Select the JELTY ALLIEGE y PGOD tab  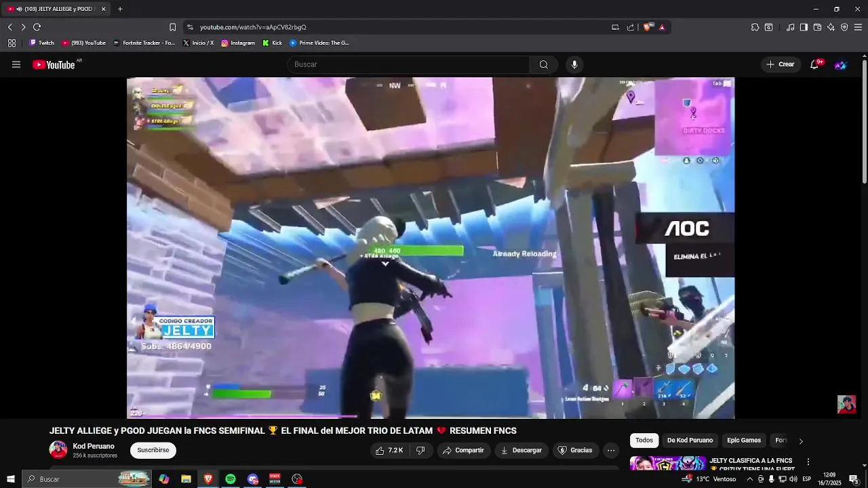pyautogui.click(x=56, y=9)
